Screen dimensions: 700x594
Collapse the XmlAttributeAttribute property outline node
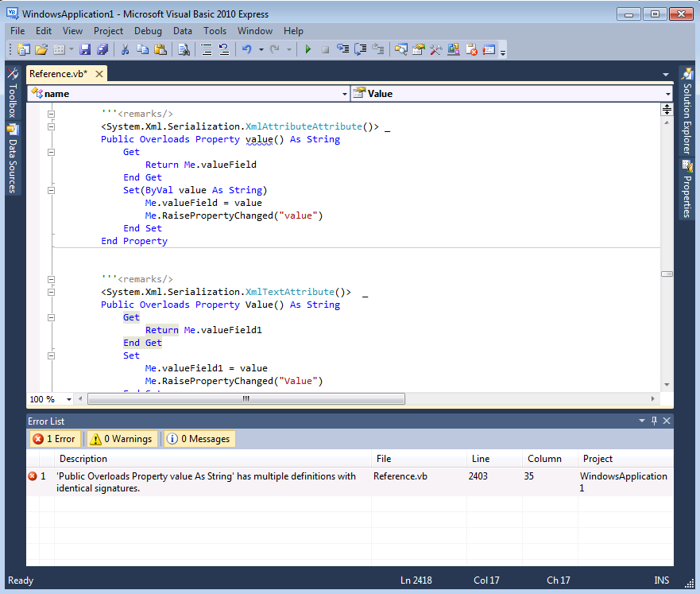pos(52,127)
